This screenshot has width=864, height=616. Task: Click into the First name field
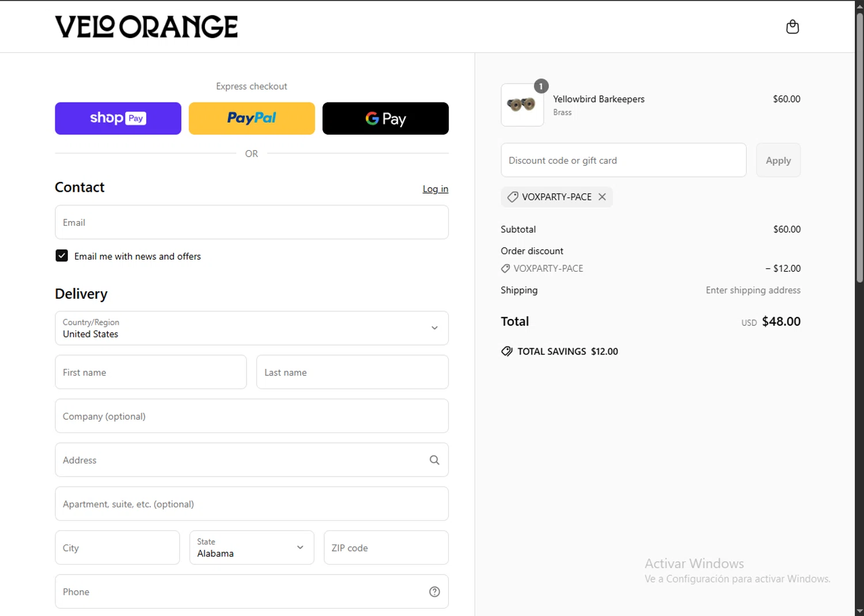(151, 372)
